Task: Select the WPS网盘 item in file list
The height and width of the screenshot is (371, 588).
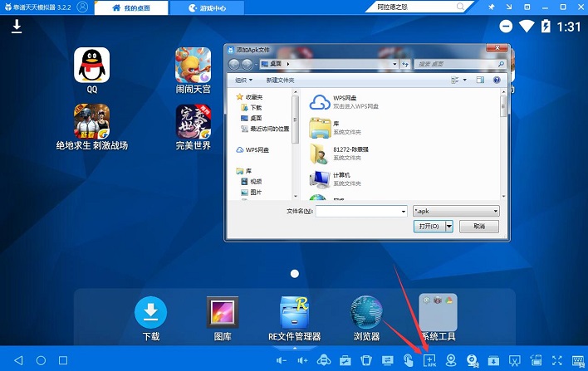Action: click(344, 102)
